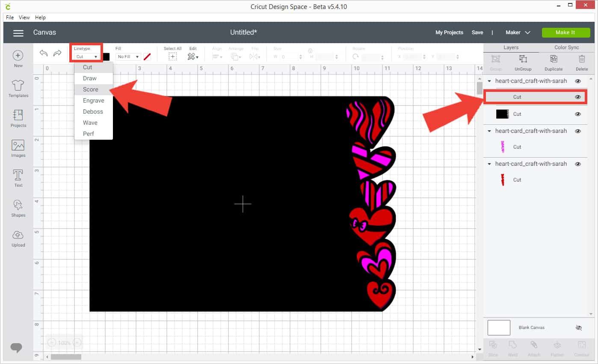Open the chat feedback bubble

tap(16, 347)
